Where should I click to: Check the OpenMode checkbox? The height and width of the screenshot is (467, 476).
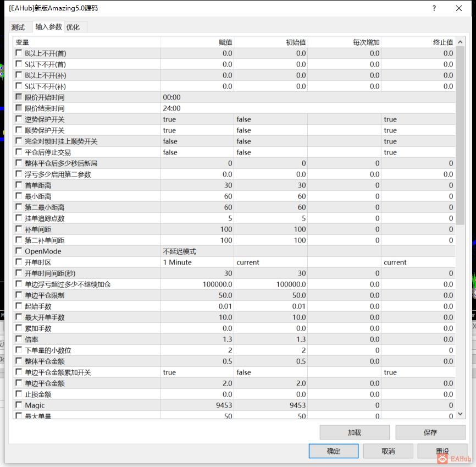(x=19, y=251)
